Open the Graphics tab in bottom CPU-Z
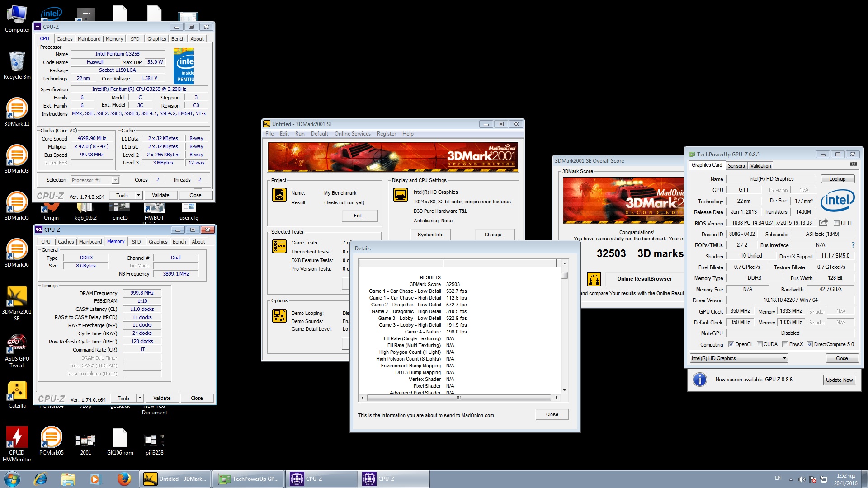The image size is (868, 488). point(158,242)
